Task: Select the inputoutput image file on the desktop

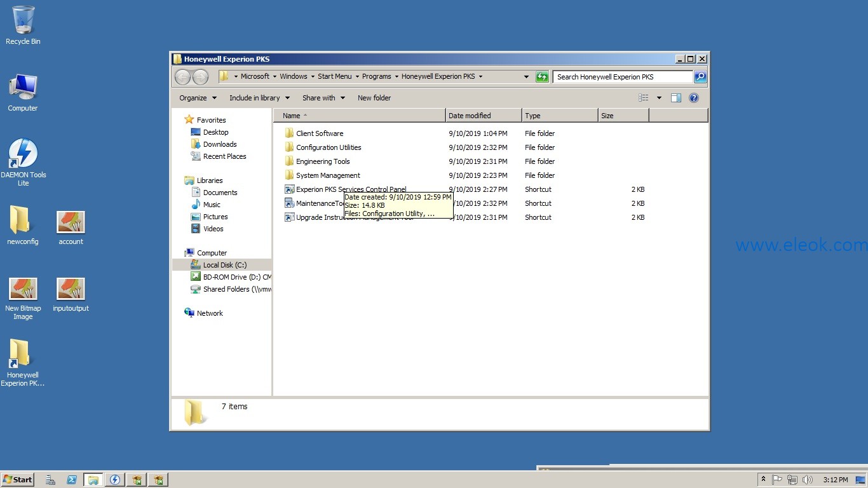Action: 71,295
